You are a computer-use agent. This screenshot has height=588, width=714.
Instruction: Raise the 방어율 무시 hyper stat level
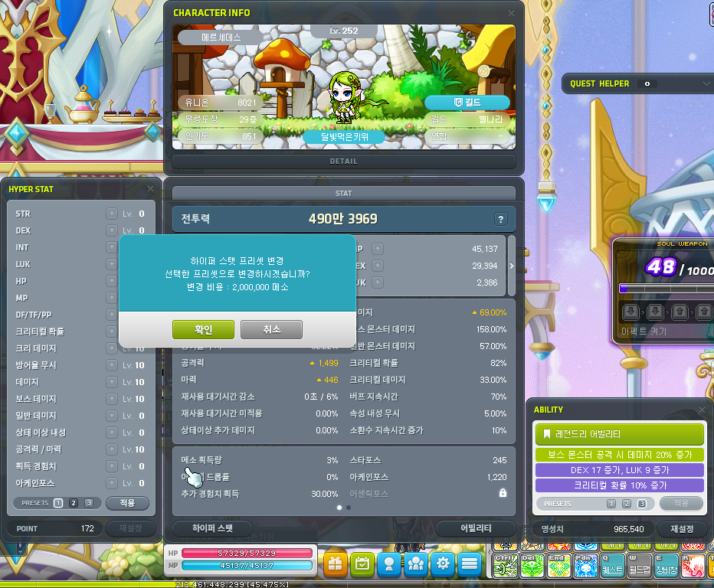point(112,365)
